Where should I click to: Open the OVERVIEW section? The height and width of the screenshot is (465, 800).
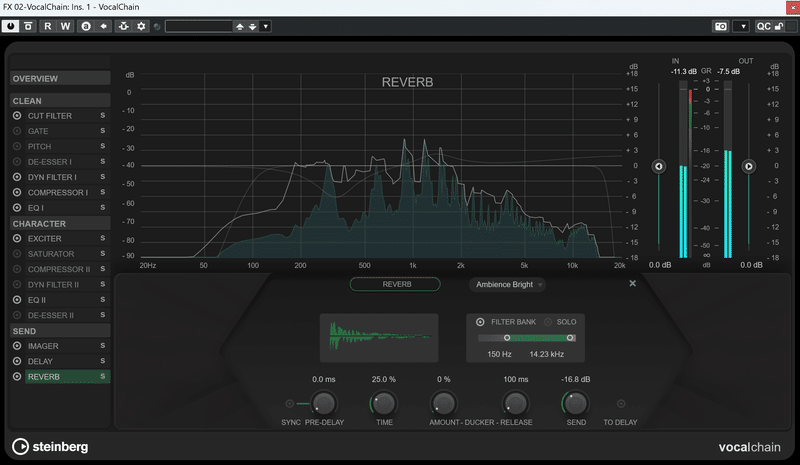tap(60, 79)
